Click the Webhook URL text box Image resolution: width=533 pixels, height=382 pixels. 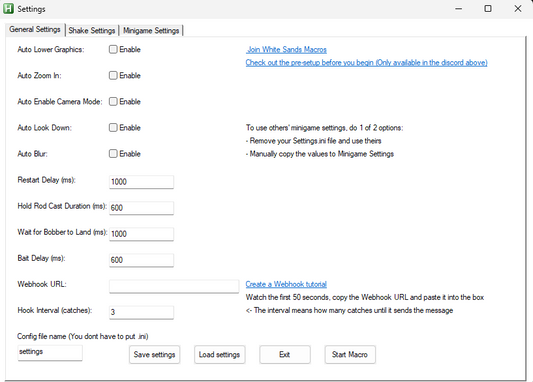click(174, 286)
